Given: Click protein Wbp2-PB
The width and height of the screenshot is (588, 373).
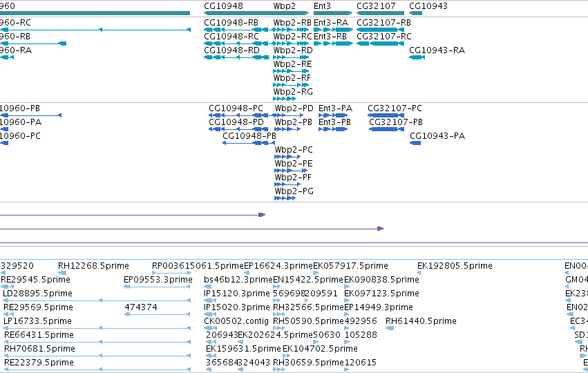Looking at the screenshot, I should point(294,122).
